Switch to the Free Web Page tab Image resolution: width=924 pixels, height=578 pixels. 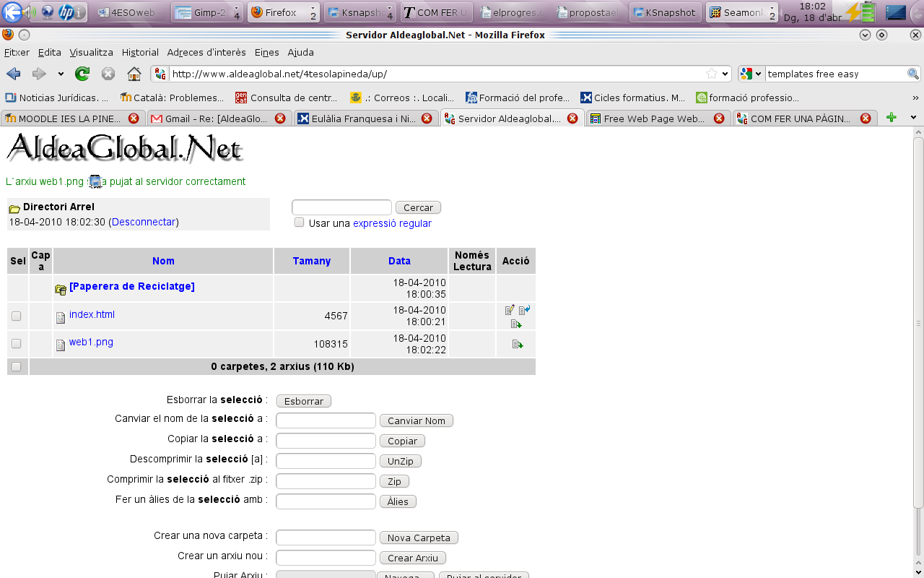coord(657,118)
